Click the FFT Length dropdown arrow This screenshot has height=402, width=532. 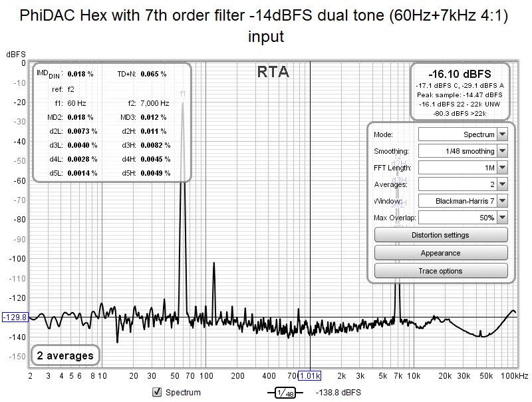tap(503, 168)
